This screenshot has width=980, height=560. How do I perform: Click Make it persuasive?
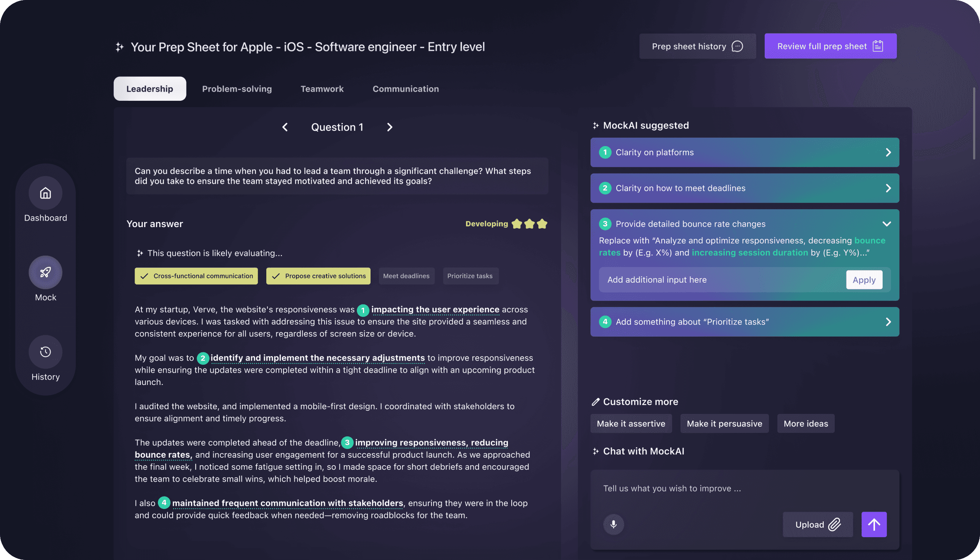click(x=724, y=423)
